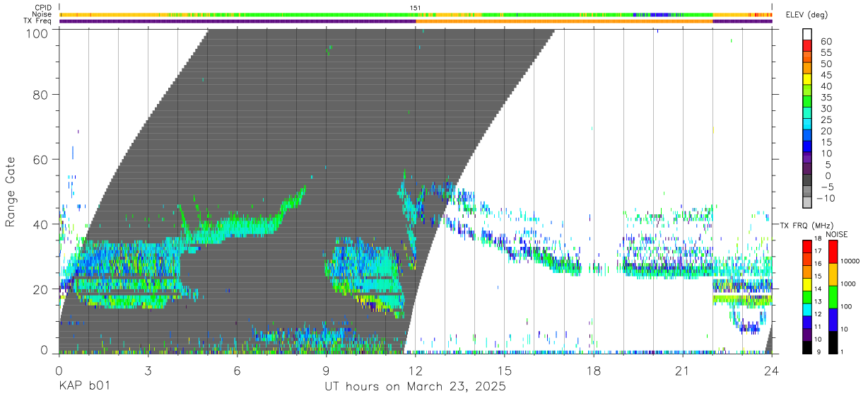Click the cyan 20-25 elevation color band
Image resolution: width=868 pixels, height=401 pixels.
(807, 125)
